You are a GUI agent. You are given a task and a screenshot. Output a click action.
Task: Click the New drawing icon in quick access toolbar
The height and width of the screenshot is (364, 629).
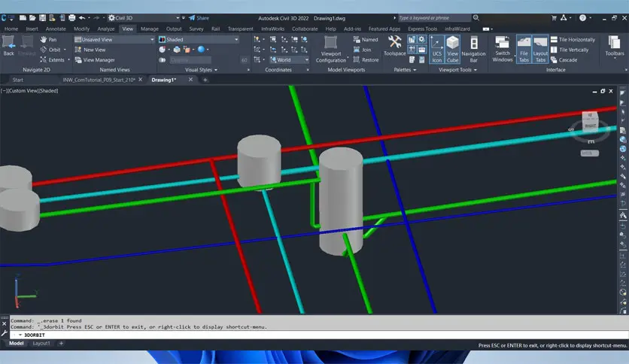coord(23,17)
